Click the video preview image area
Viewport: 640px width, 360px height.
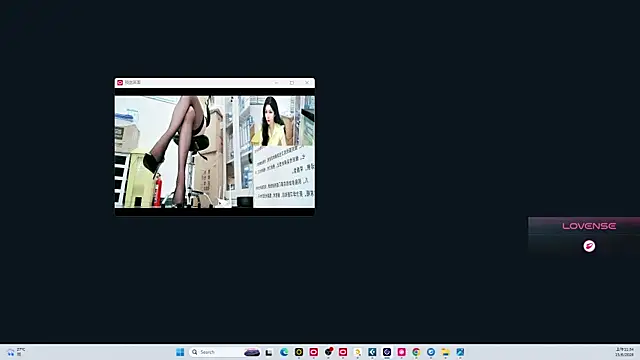215,152
